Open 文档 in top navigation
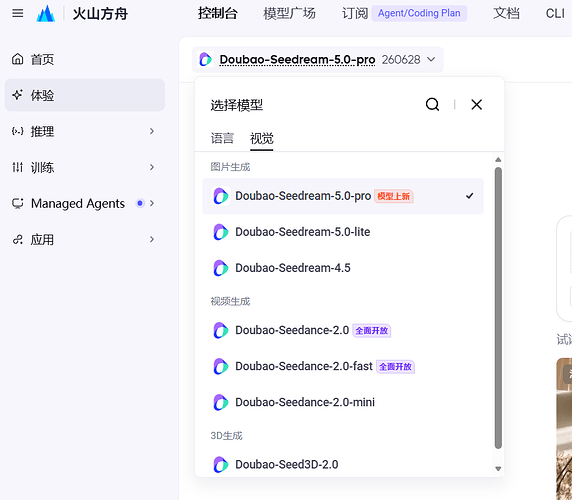 tap(506, 13)
